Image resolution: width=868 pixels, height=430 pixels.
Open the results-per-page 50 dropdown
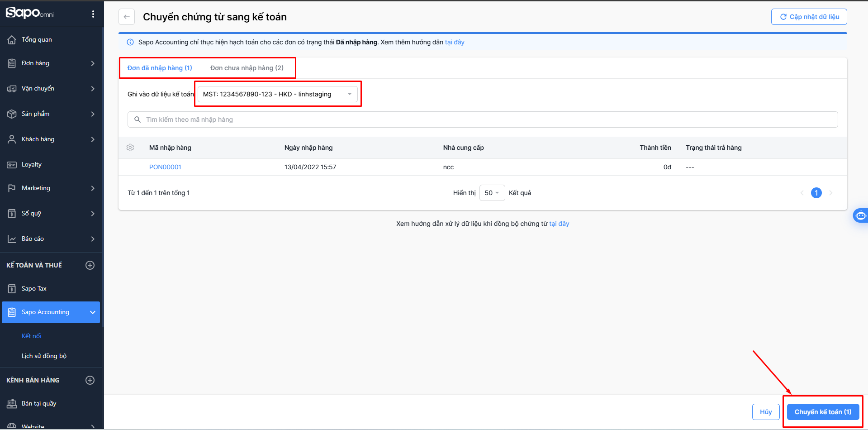tap(492, 193)
